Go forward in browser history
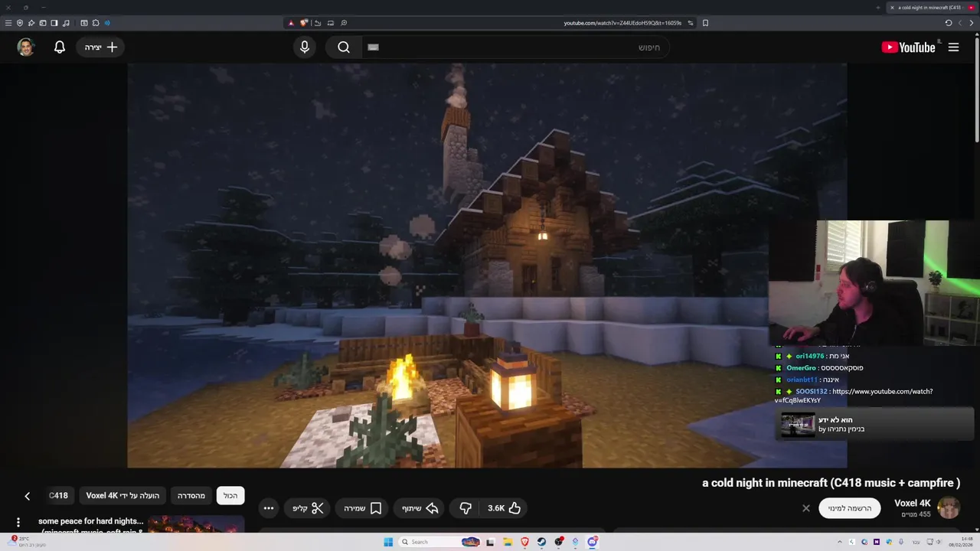 [960, 23]
